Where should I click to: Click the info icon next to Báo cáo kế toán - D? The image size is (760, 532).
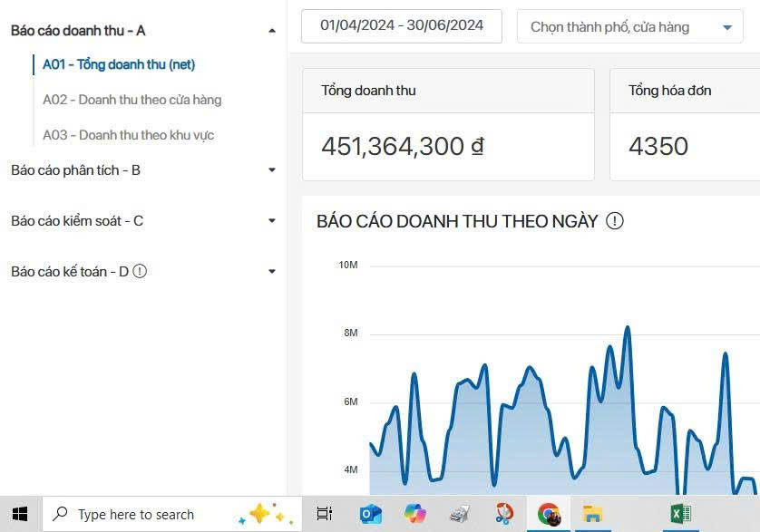(140, 271)
